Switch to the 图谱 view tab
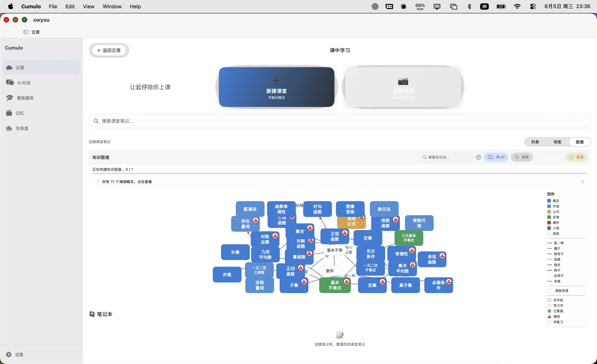 coord(580,142)
